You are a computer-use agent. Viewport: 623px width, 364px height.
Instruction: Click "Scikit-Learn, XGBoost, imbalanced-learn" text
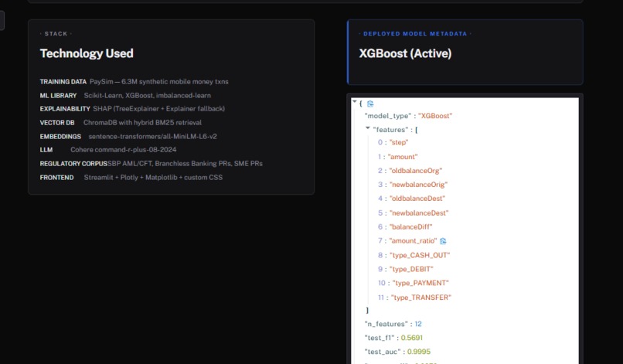pyautogui.click(x=148, y=95)
